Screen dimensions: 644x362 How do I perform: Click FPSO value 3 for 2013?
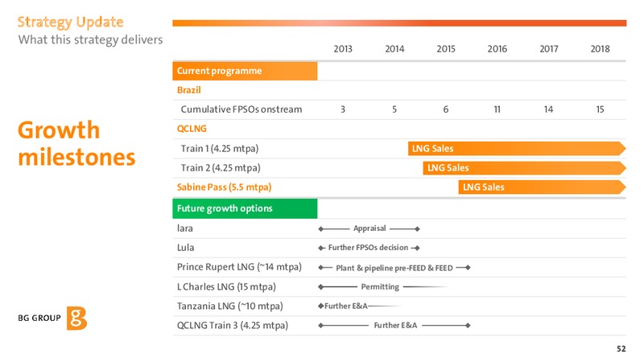(x=343, y=109)
